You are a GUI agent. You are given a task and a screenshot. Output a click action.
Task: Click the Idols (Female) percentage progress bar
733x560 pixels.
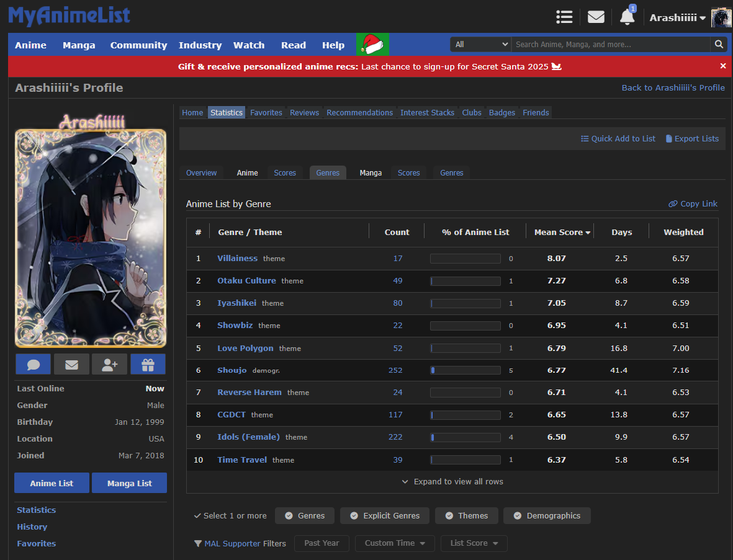click(465, 438)
